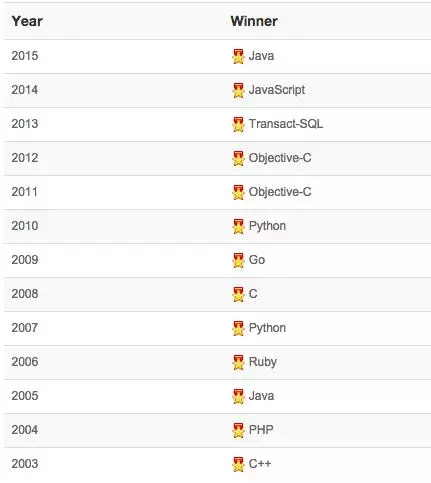Click the award icon next to Ruby
The image size is (431, 483).
pos(238,362)
